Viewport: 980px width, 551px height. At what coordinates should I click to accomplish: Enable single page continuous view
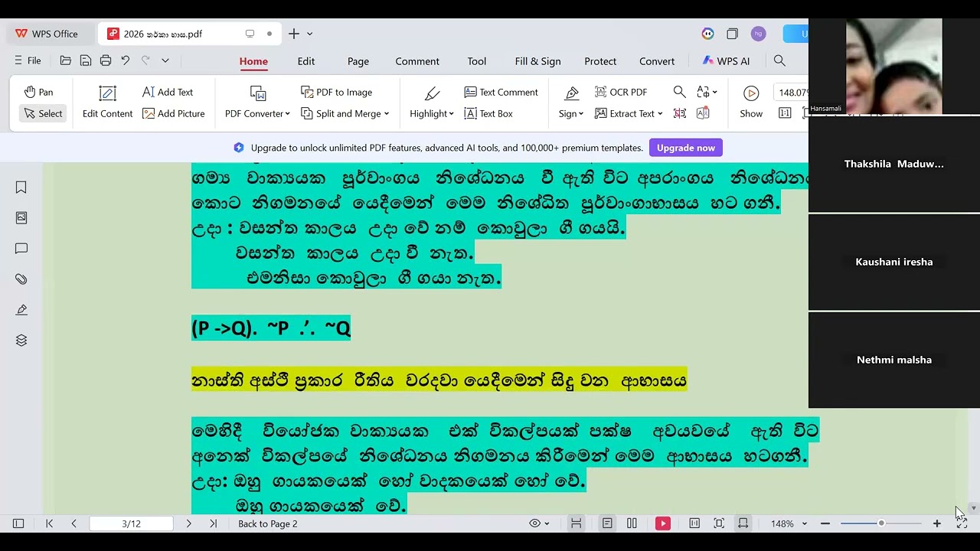click(607, 523)
